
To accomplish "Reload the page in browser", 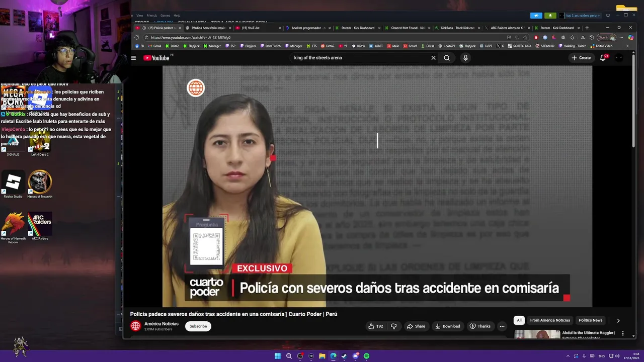I will [137, 37].
